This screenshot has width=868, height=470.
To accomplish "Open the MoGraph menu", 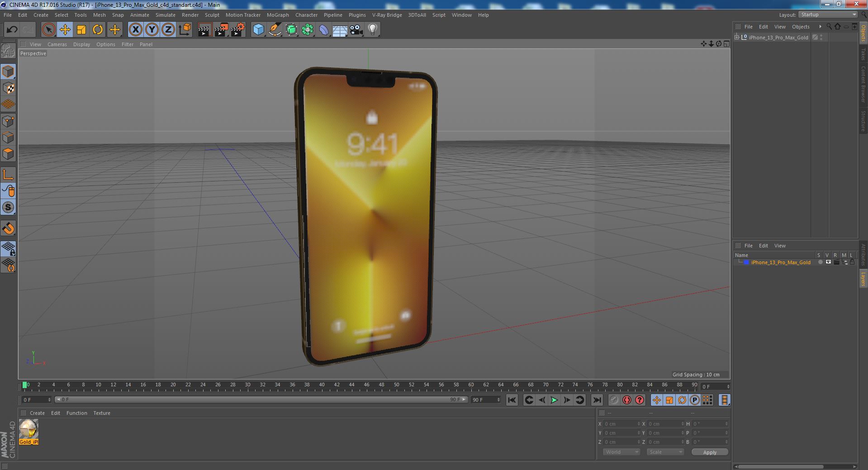I will (x=278, y=15).
